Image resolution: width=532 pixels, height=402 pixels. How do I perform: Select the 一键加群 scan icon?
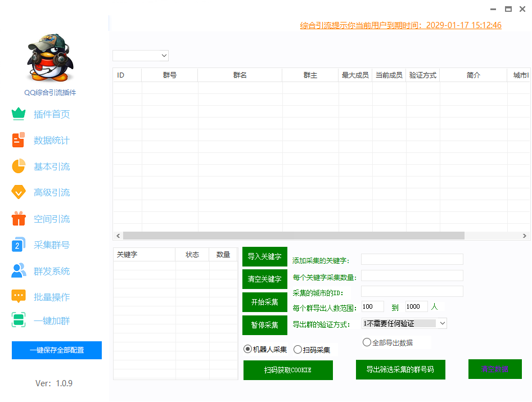click(19, 320)
